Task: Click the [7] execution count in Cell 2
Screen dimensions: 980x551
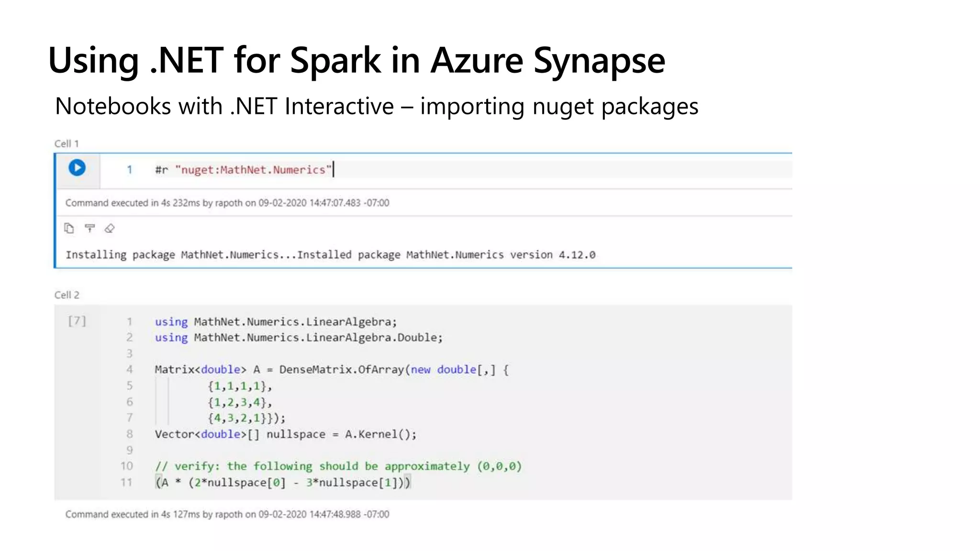Action: [x=77, y=320]
